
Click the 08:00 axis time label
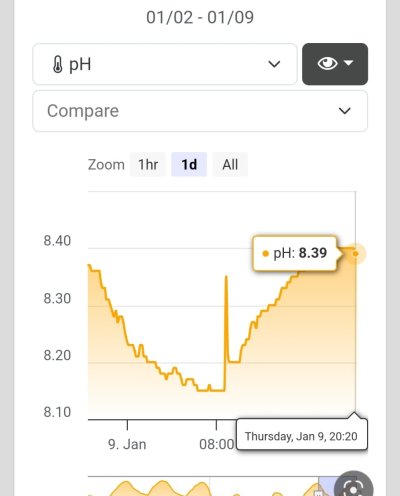coord(217,444)
